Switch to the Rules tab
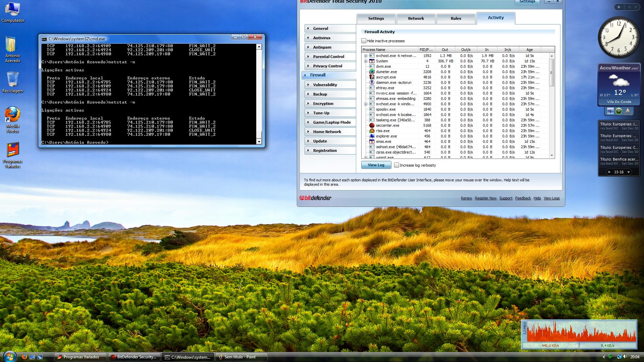Image resolution: width=644 pixels, height=362 pixels. [x=456, y=19]
